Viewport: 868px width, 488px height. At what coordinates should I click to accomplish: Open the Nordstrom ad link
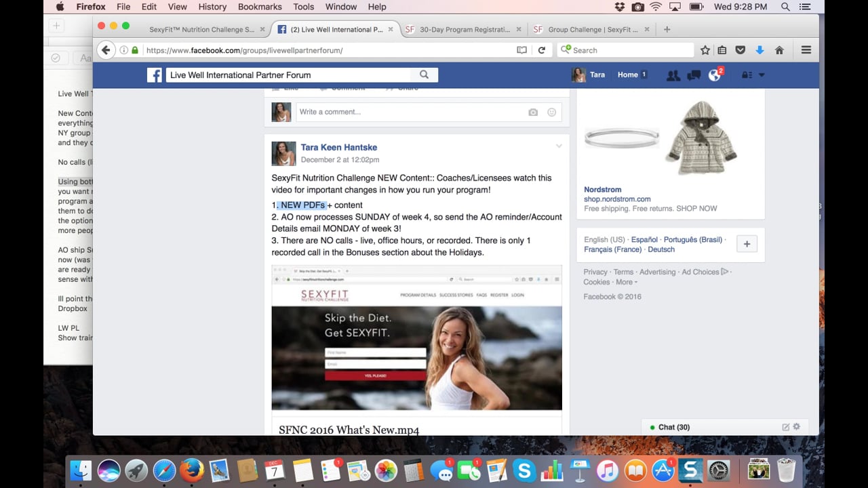pyautogui.click(x=603, y=190)
